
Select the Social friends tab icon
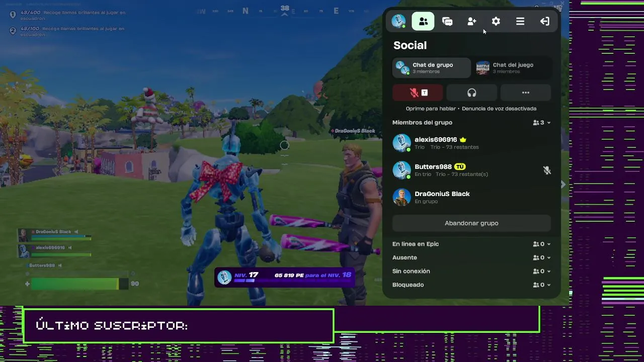(423, 21)
